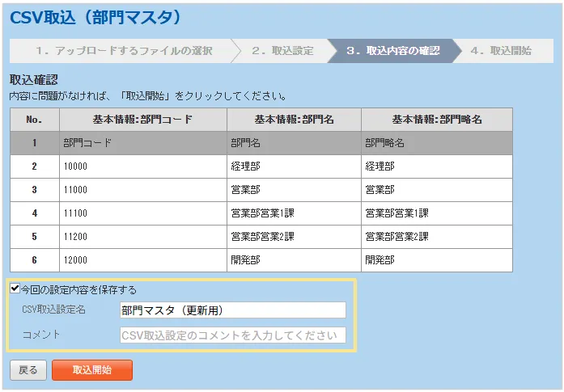Click row number 3 in the table
This screenshot has height=392, width=564.
[34, 190]
